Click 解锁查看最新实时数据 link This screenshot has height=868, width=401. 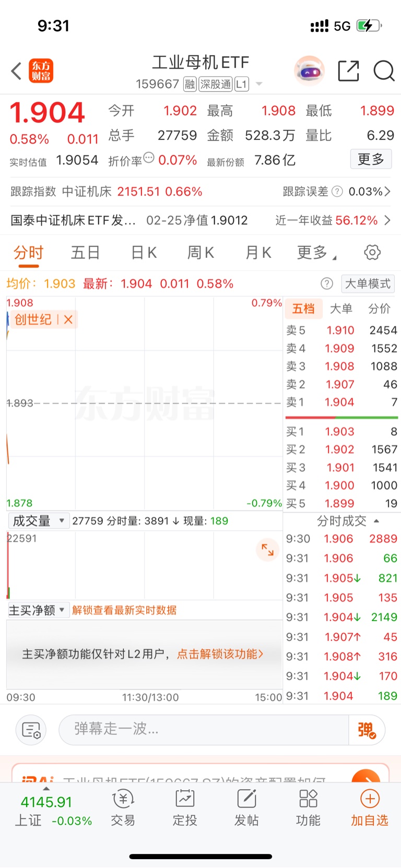pyautogui.click(x=124, y=610)
